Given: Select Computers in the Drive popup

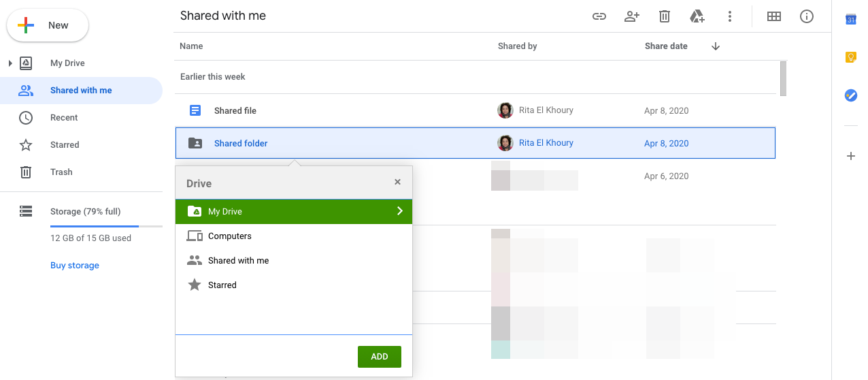Looking at the screenshot, I should pos(230,236).
